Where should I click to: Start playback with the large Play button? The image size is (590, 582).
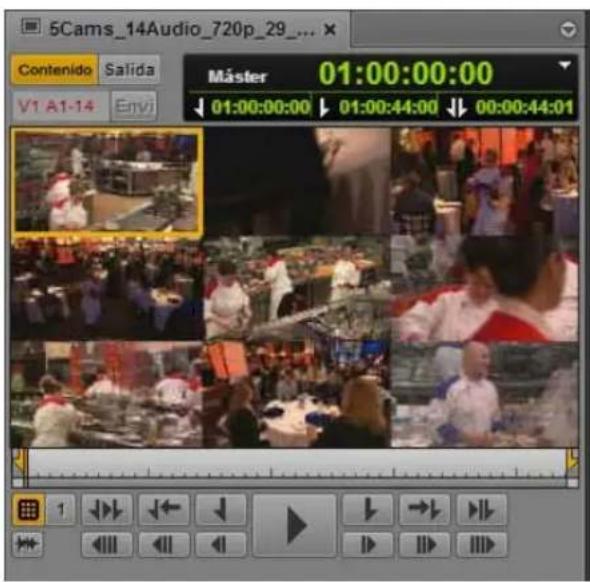pos(294,525)
